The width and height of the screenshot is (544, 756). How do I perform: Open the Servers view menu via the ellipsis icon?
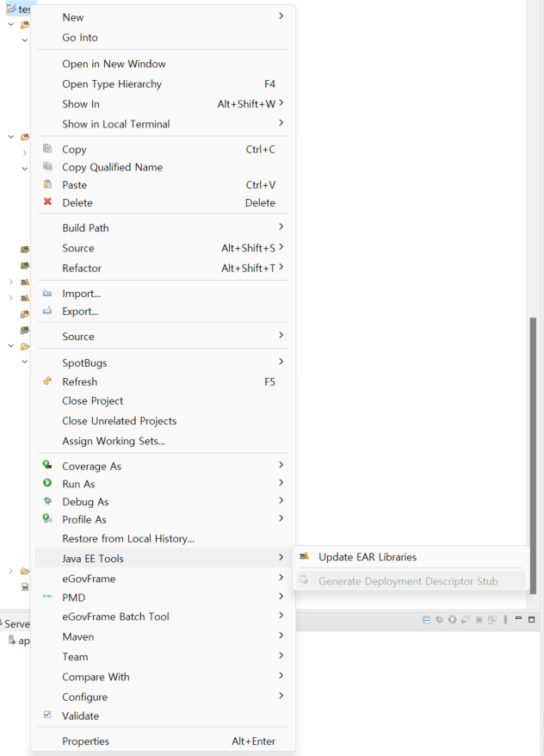(x=504, y=618)
